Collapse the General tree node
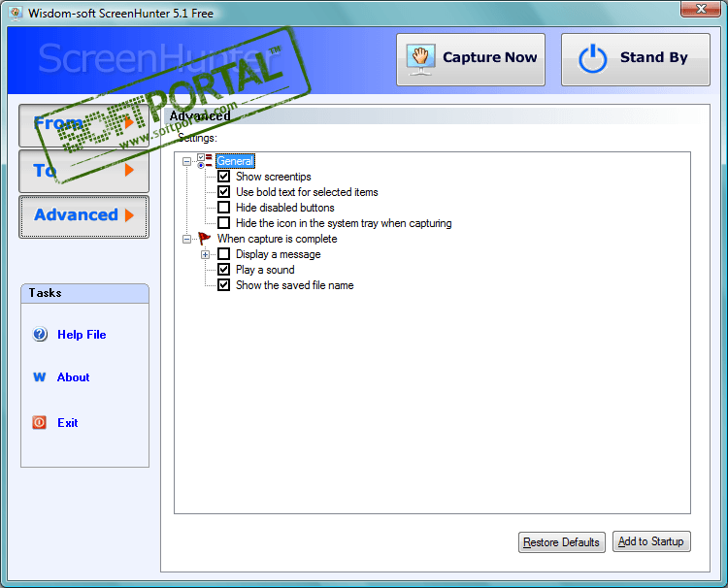This screenshot has height=588, width=728. point(186,161)
